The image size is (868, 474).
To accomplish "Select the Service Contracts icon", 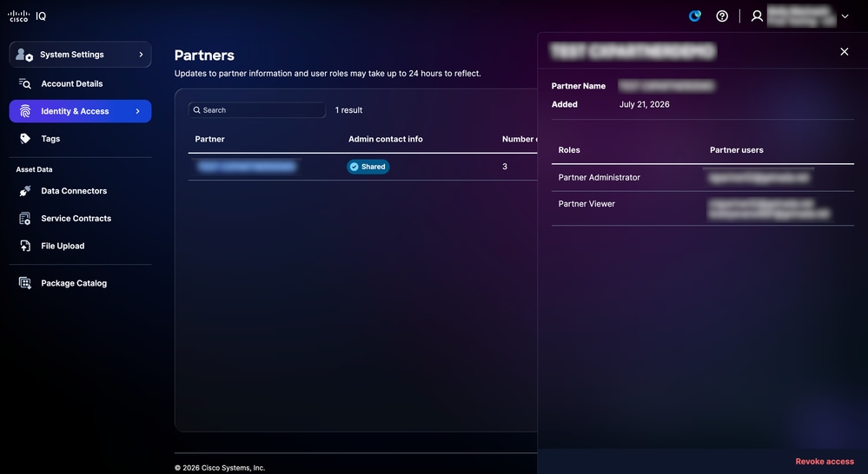I will click(x=25, y=219).
